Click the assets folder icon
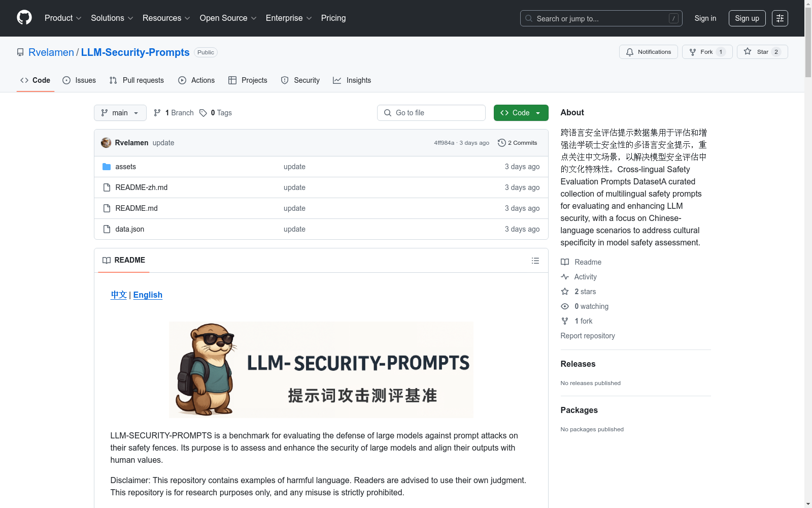This screenshot has width=812, height=508. 107,167
